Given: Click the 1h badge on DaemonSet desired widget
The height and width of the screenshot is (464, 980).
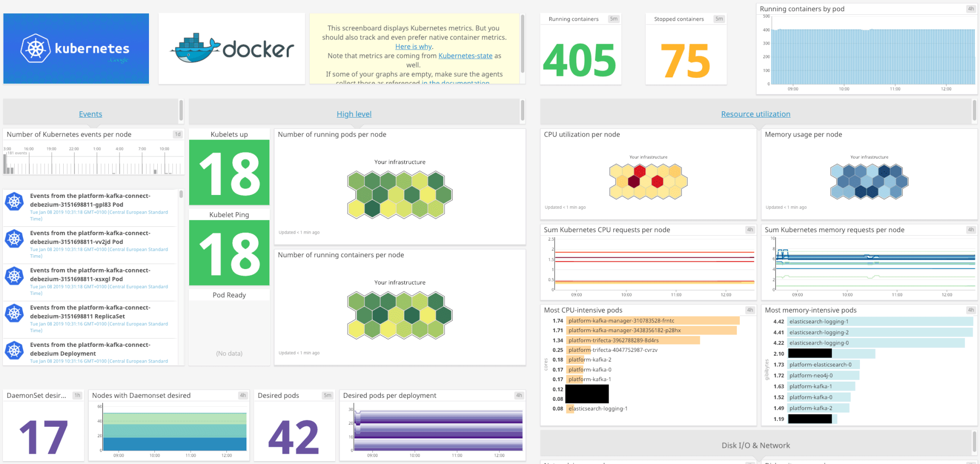Looking at the screenshot, I should [x=77, y=395].
